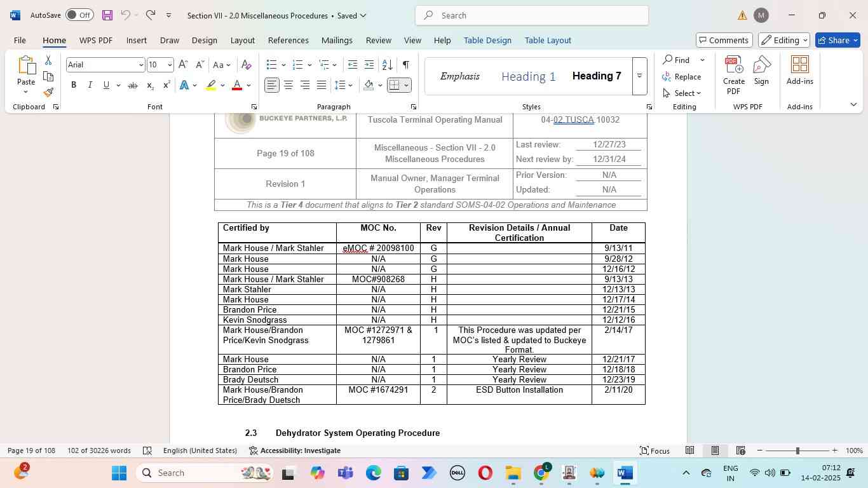Click the Redo arrow icon

point(151,15)
